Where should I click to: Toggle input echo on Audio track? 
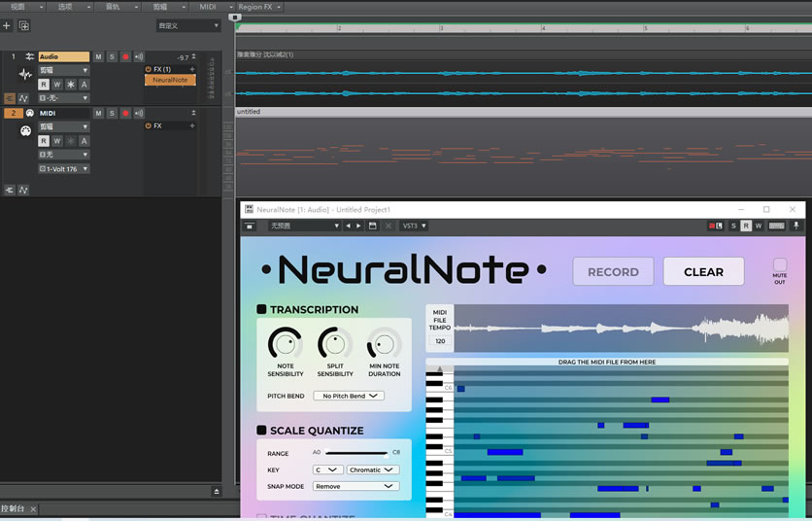click(139, 56)
